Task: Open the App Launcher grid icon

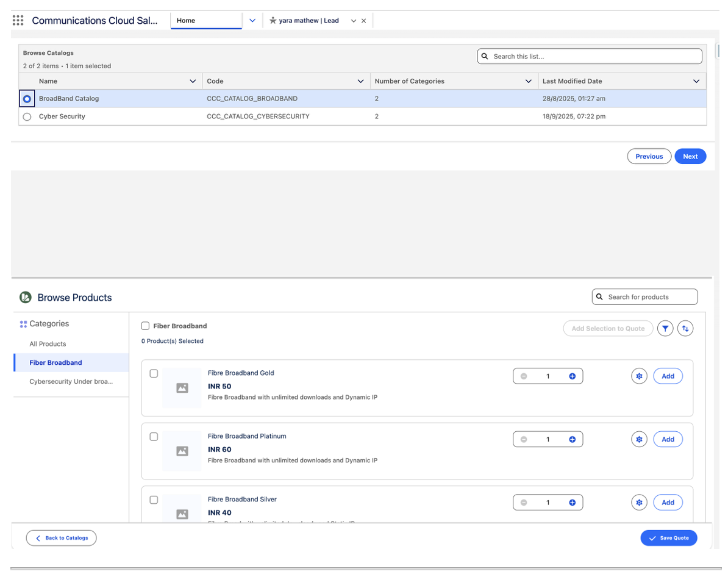Action: (x=18, y=20)
